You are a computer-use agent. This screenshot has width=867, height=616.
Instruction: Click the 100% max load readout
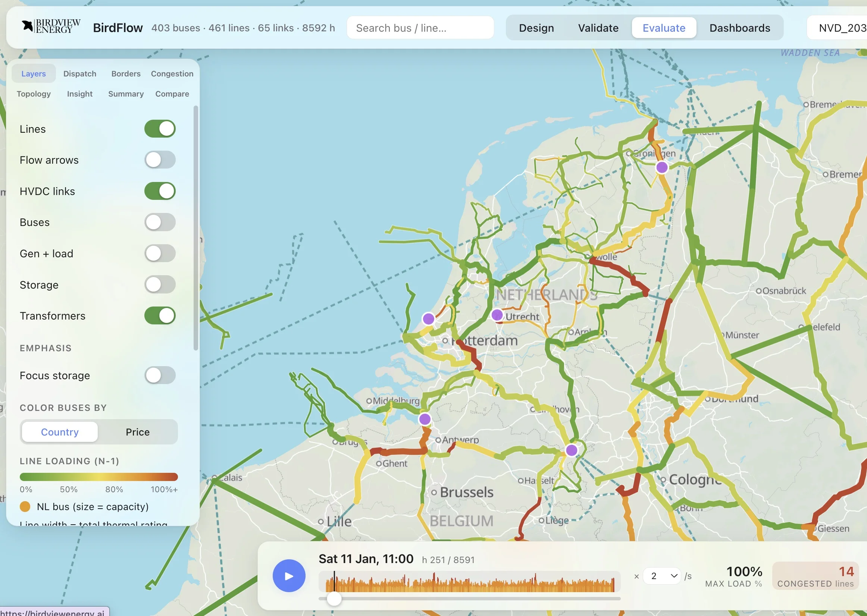733,576
